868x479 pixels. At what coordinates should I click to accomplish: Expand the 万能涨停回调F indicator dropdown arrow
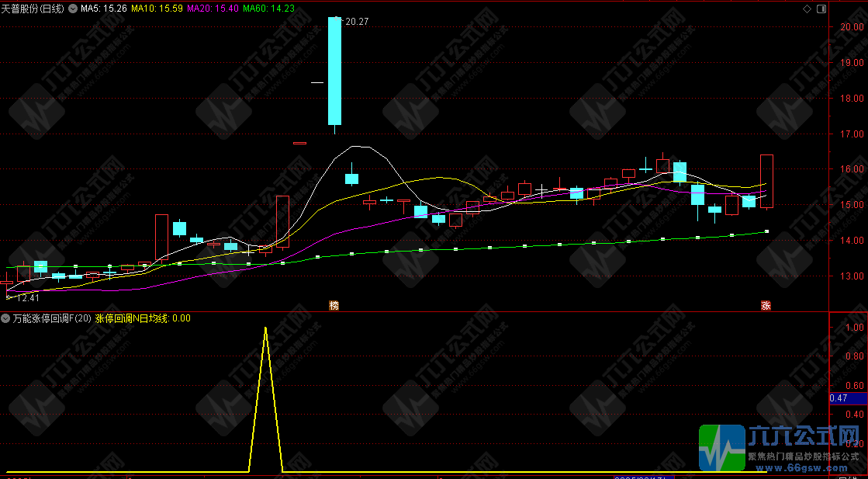click(5, 318)
